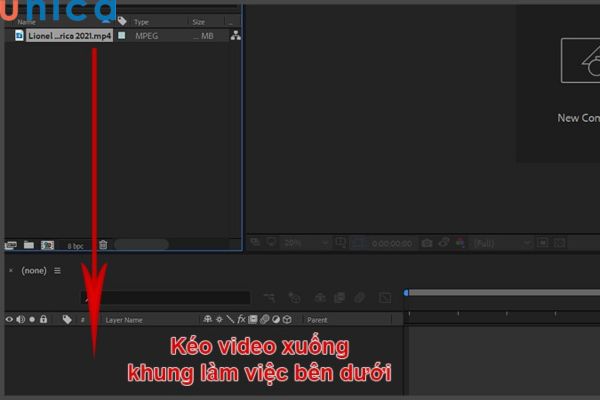Open the Show Channel color icon
The width and height of the screenshot is (600, 400).
460,243
